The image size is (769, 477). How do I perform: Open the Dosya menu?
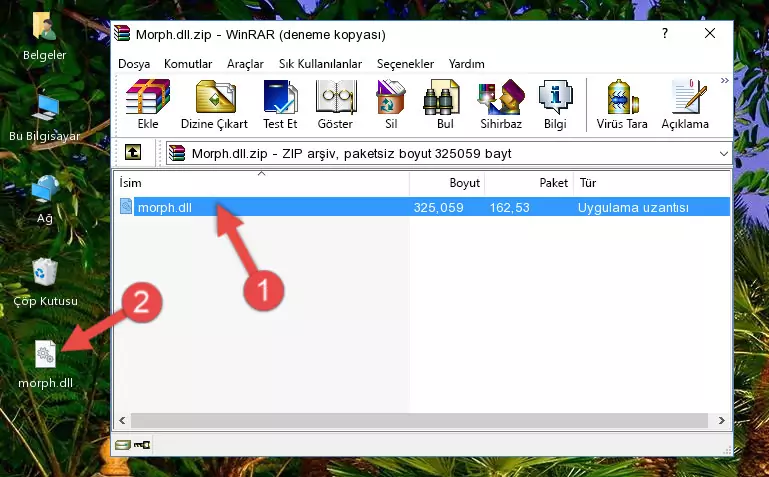point(134,64)
